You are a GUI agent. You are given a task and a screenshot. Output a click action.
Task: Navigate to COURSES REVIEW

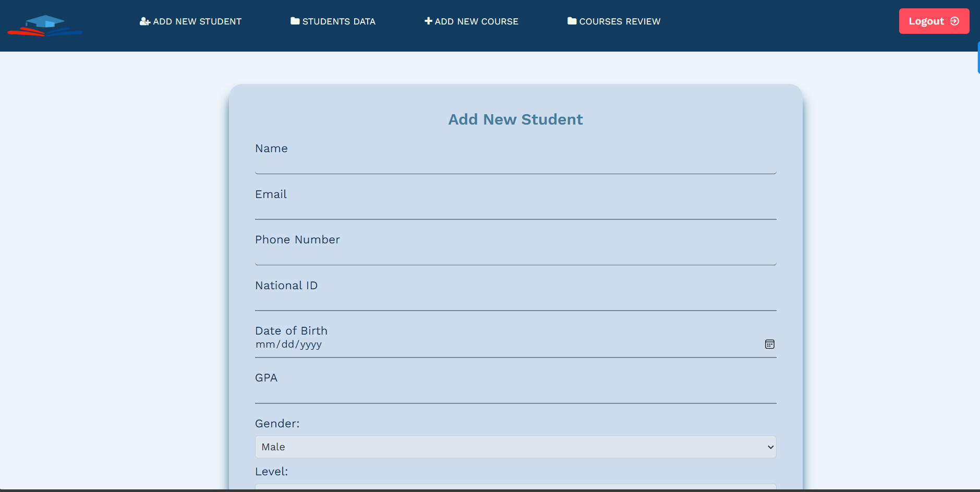click(614, 21)
